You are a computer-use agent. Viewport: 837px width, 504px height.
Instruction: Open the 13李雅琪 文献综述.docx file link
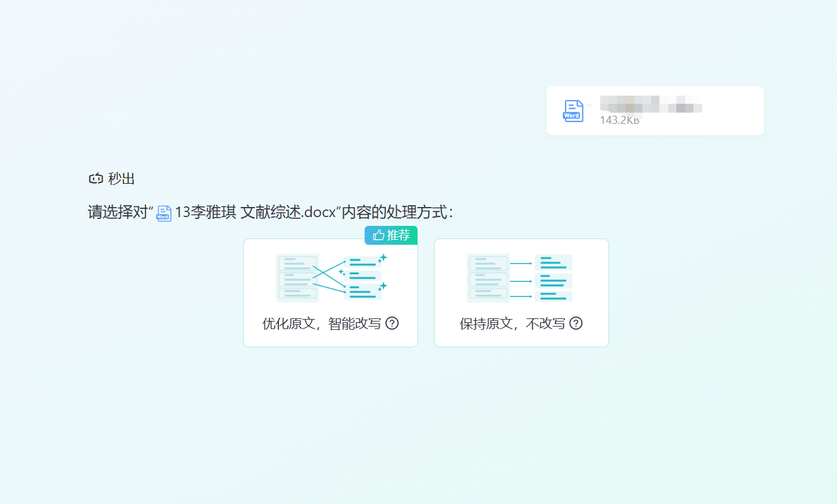pos(255,213)
